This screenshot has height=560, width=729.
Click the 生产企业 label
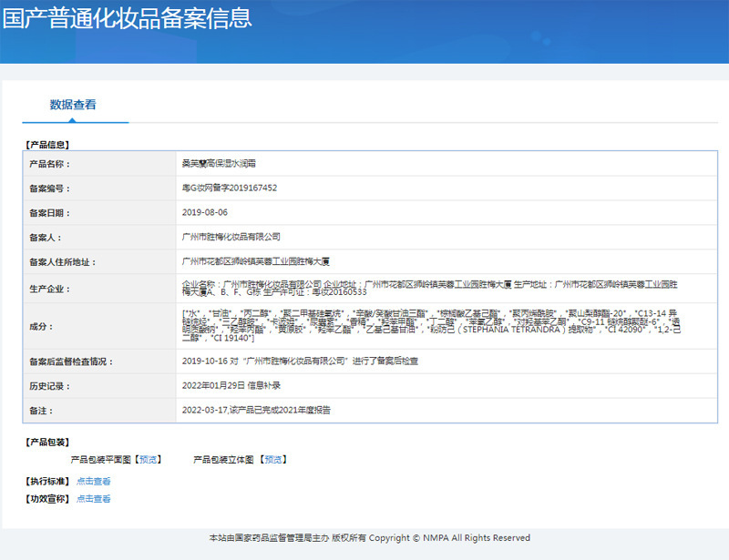click(50, 289)
